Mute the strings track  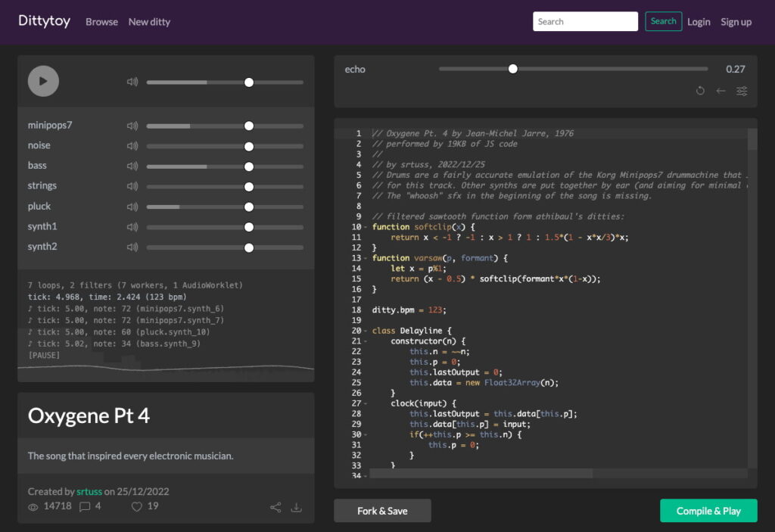tap(132, 186)
